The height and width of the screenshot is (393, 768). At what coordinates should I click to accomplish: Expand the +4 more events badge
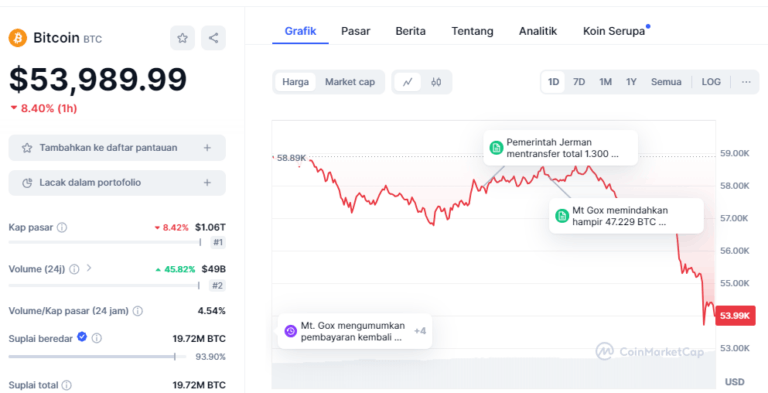(x=420, y=331)
